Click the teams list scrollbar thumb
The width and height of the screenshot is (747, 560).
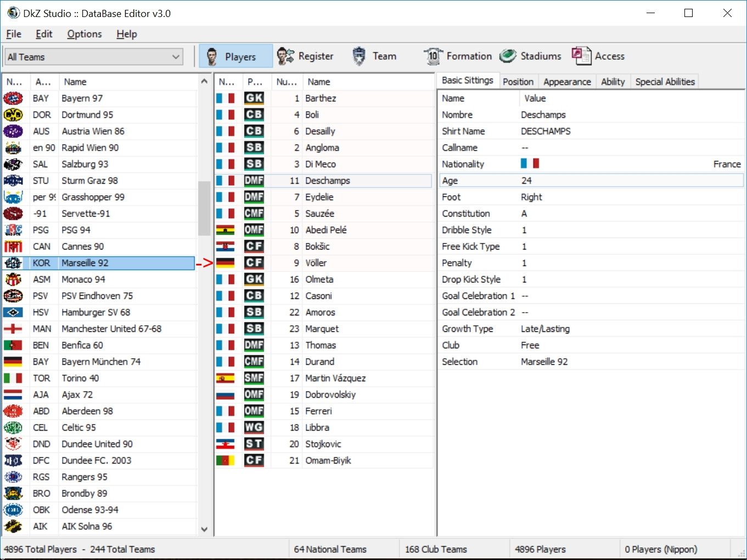coord(204,208)
